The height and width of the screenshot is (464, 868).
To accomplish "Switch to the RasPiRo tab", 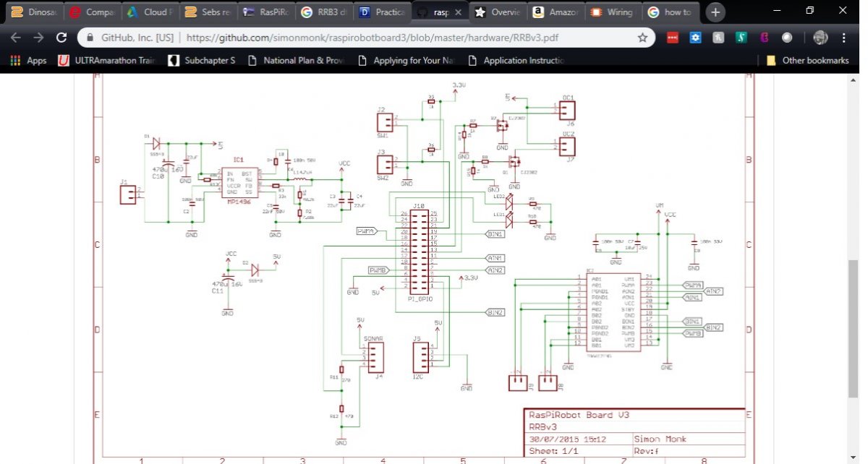I will (267, 12).
